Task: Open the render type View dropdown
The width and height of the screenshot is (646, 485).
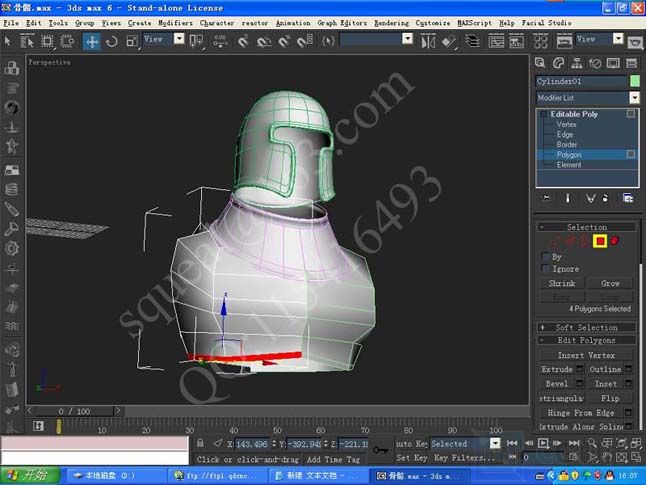Action: click(x=618, y=39)
